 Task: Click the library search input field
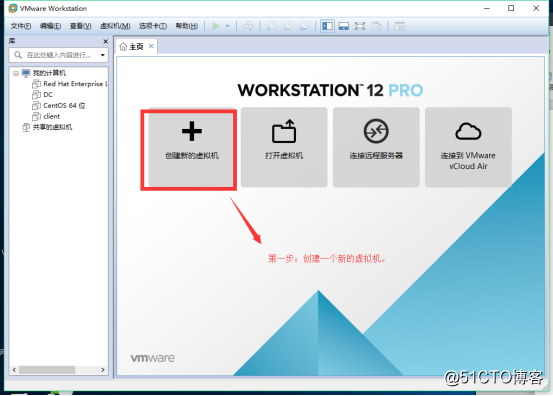tap(59, 55)
